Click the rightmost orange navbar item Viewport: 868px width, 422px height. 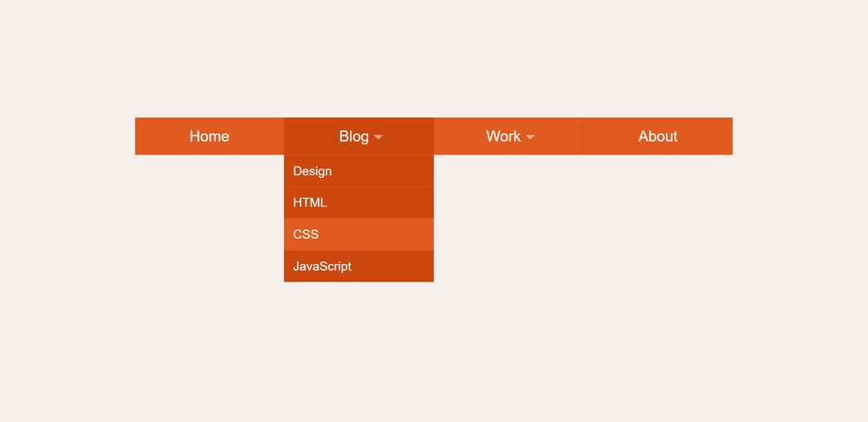658,136
